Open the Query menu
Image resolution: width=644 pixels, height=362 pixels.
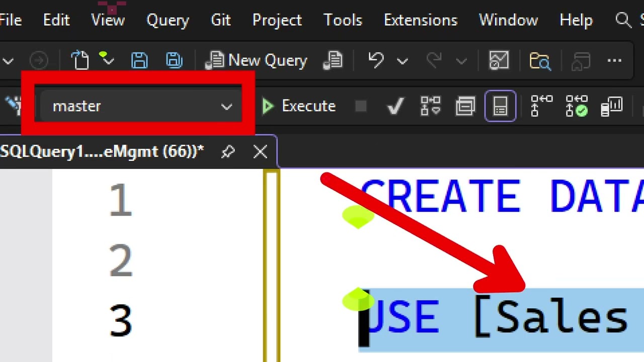168,20
